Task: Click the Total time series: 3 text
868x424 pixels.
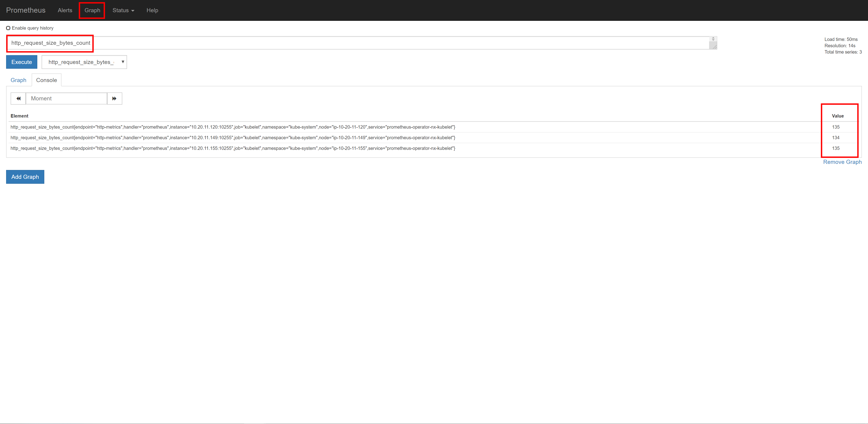Action: tap(843, 52)
